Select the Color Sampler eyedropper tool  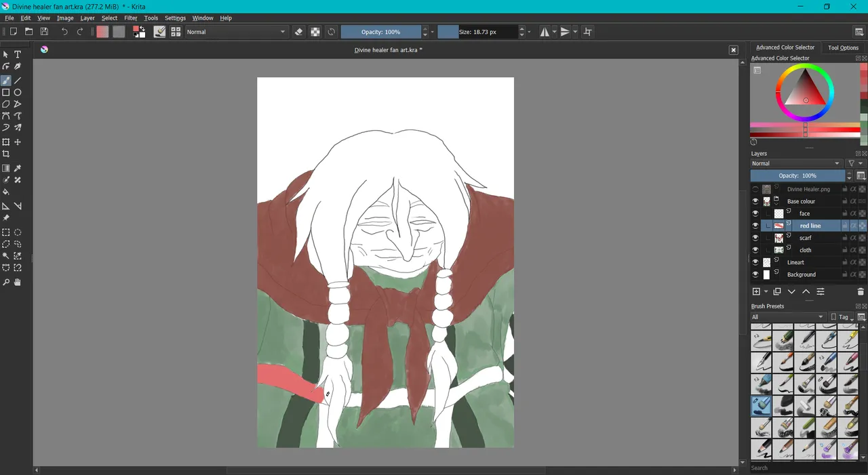pos(18,168)
